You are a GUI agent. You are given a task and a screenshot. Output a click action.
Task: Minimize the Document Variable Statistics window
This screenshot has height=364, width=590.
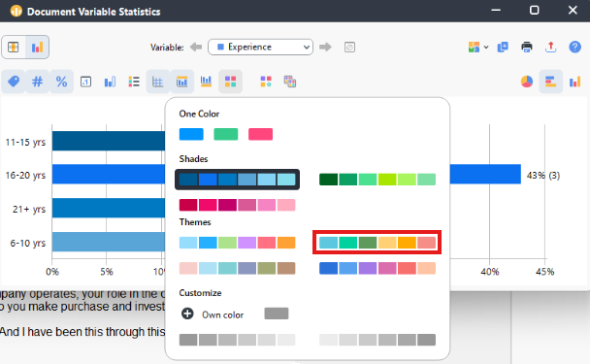click(x=496, y=10)
